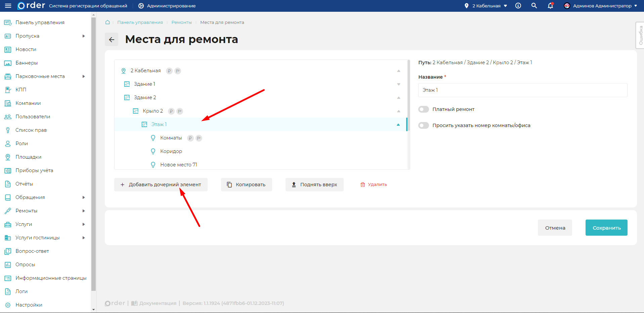Toggle Просить указать номер комнаты/офиса switch

[x=424, y=125]
